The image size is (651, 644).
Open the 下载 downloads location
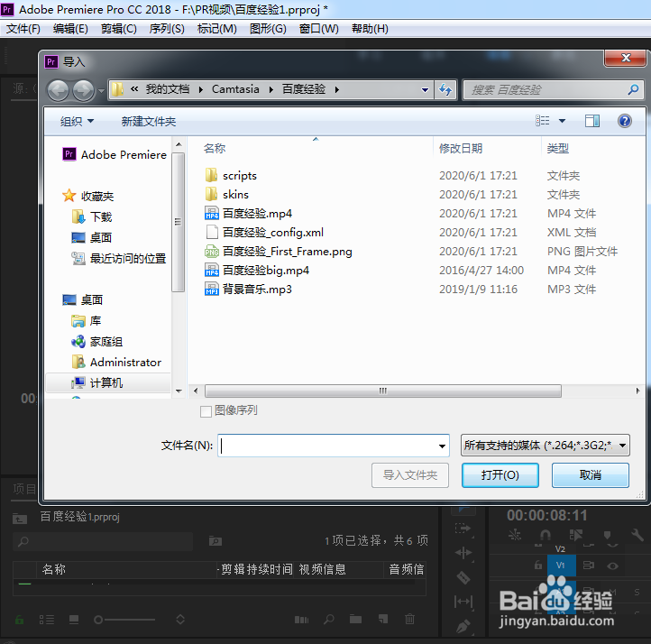[92, 216]
